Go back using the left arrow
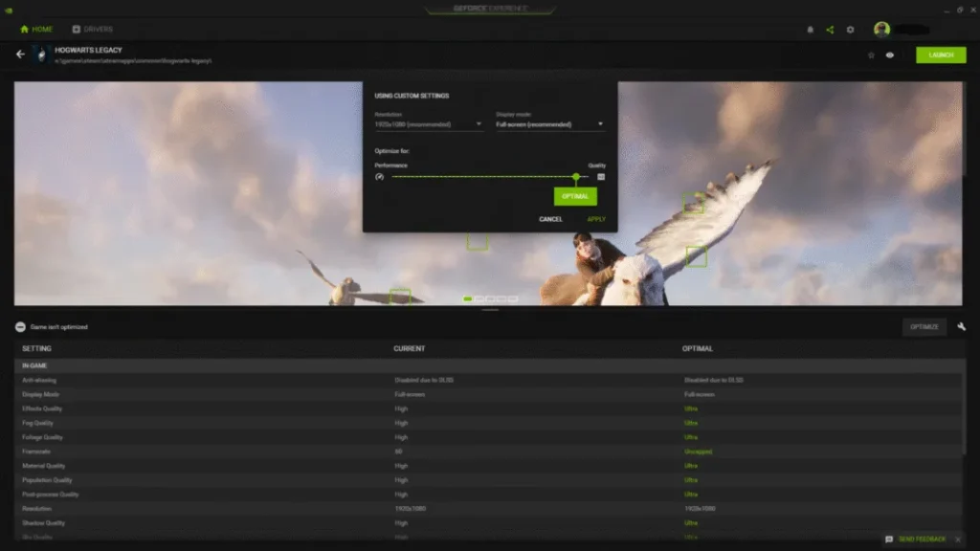This screenshot has width=980, height=551. point(20,55)
